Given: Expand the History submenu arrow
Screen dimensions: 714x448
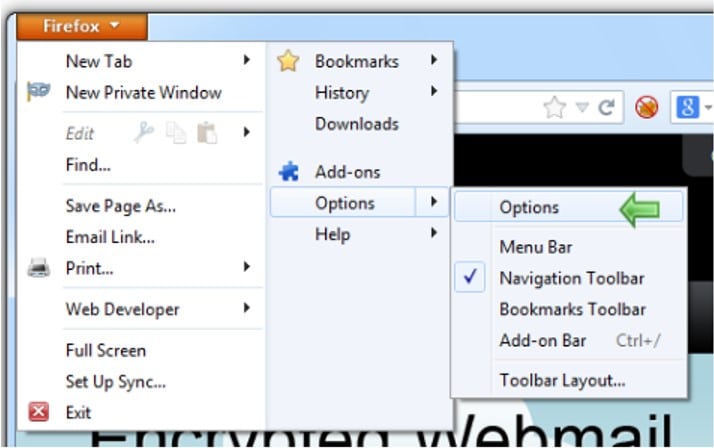Looking at the screenshot, I should [434, 91].
